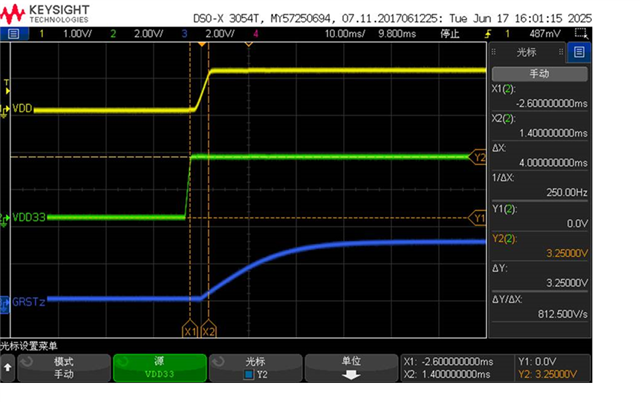Screen dimensions: 640x402
Task: Click the X2(2) value 1.400000000ms
Action: [553, 133]
